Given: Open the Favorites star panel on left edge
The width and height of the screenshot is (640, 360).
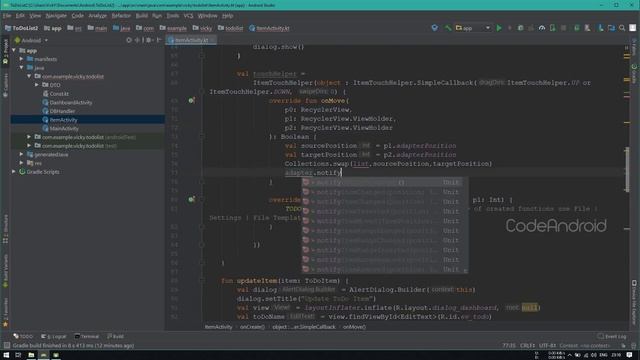Looking at the screenshot, I should tap(5, 313).
